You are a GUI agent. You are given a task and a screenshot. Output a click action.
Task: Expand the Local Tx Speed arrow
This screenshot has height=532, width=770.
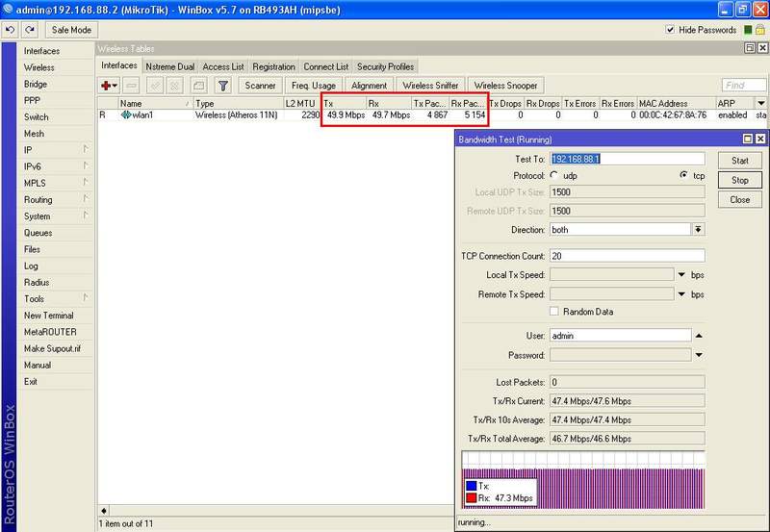point(681,275)
